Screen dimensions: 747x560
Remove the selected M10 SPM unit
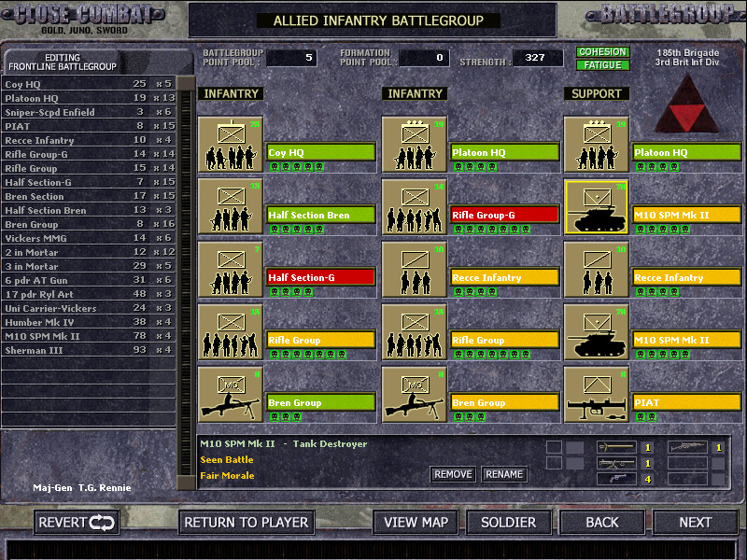453,474
